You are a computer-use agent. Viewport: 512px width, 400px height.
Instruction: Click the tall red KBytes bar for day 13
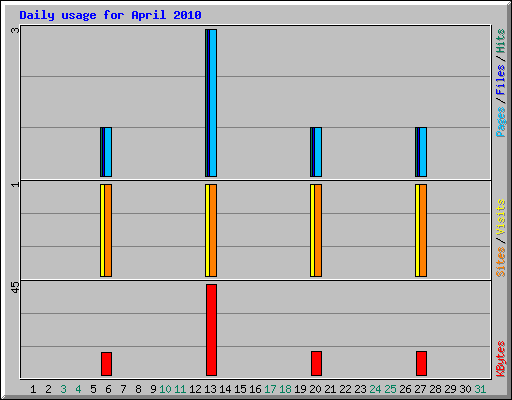[x=211, y=330]
